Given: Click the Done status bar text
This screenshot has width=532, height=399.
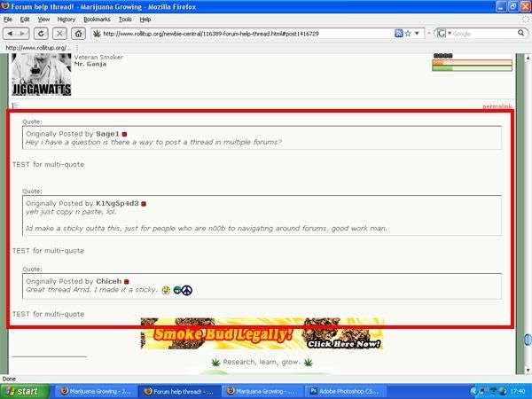Looking at the screenshot, I should pyautogui.click(x=9, y=379).
